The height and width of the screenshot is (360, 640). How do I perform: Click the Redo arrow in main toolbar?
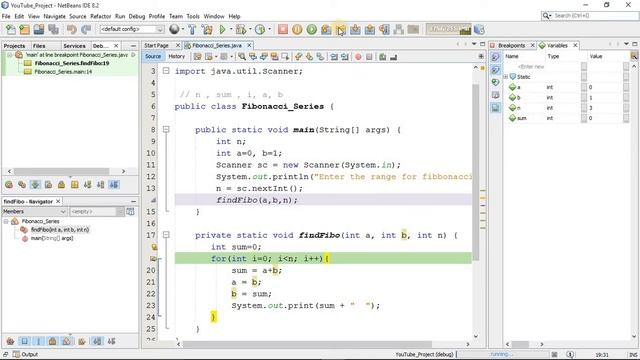[86, 29]
